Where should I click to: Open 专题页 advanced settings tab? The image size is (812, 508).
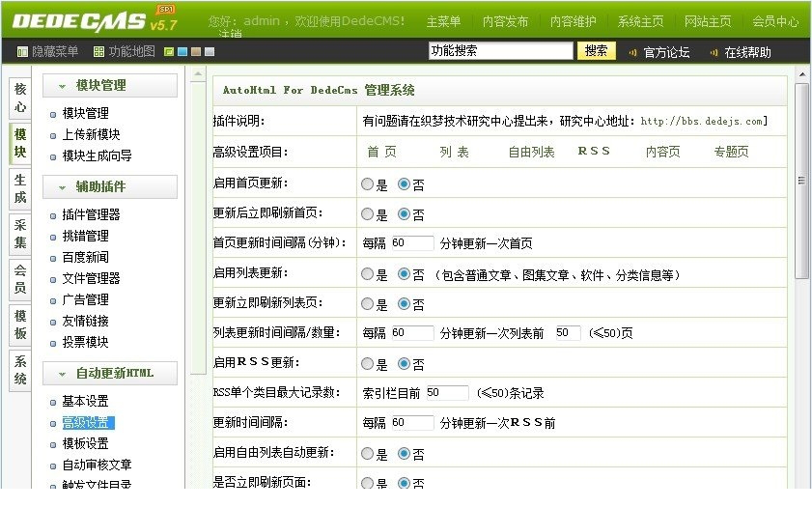click(x=731, y=152)
